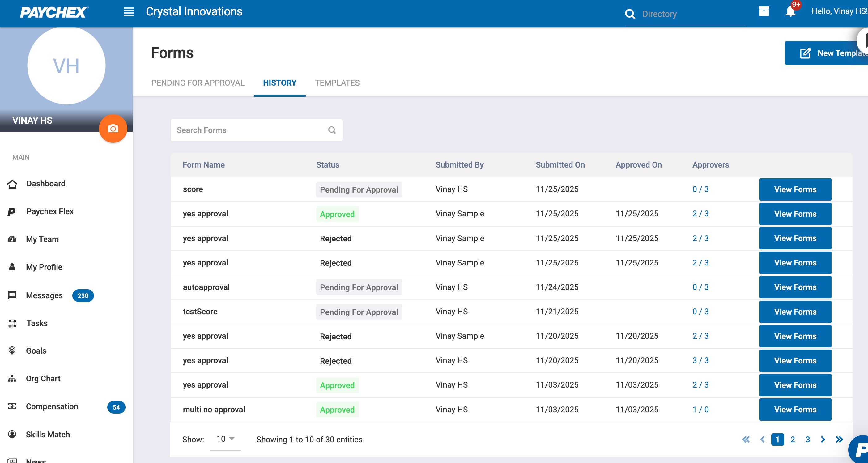Click the notifications bell icon
This screenshot has height=463, width=868.
pyautogui.click(x=790, y=12)
